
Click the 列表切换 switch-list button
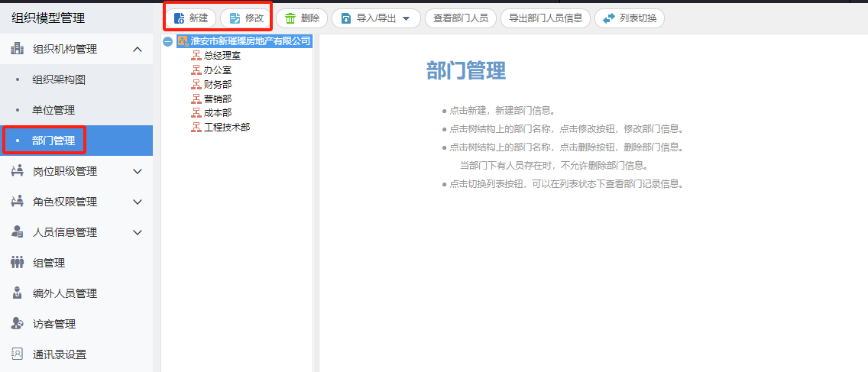pos(629,18)
